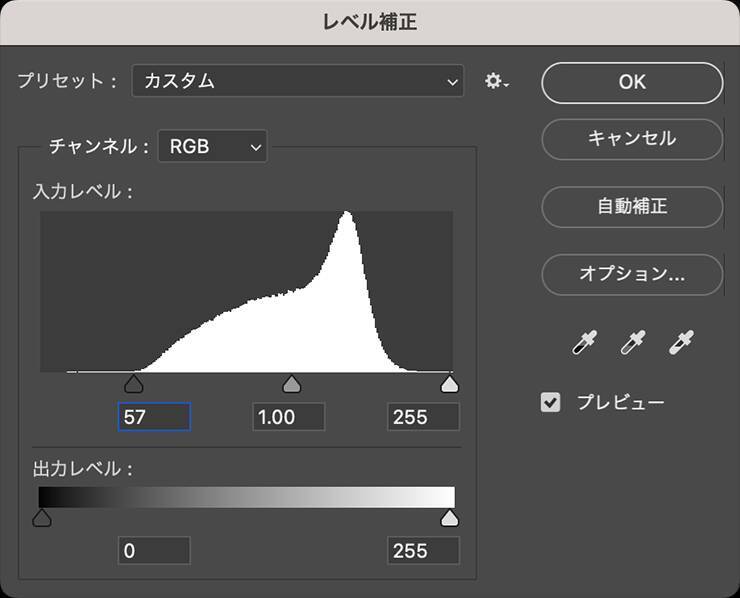Click the input highlight field showing 255

[x=423, y=417]
